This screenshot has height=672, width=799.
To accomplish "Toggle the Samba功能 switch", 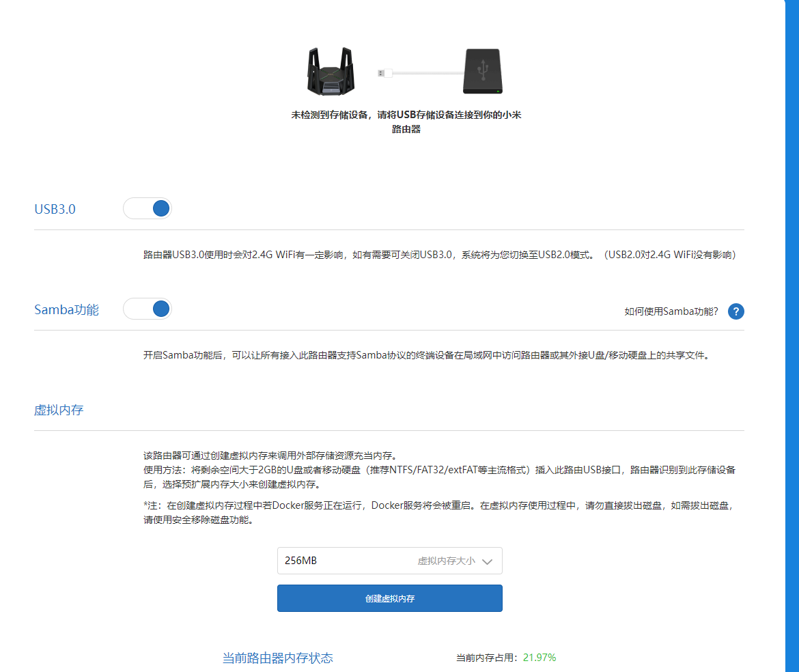I will point(148,309).
